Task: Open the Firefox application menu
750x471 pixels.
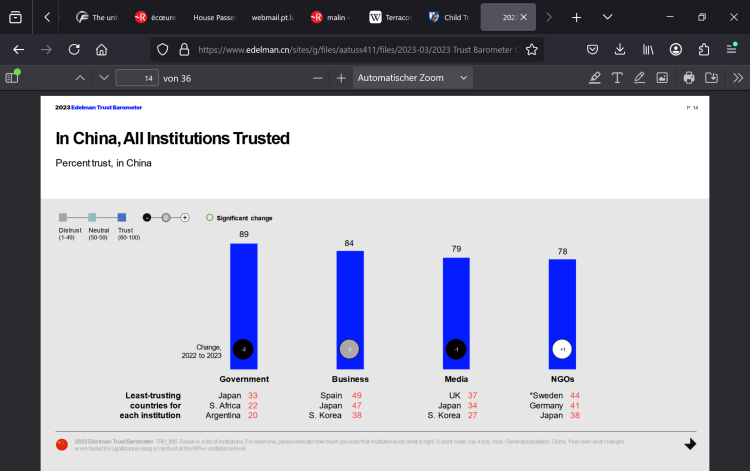Action: (731, 49)
